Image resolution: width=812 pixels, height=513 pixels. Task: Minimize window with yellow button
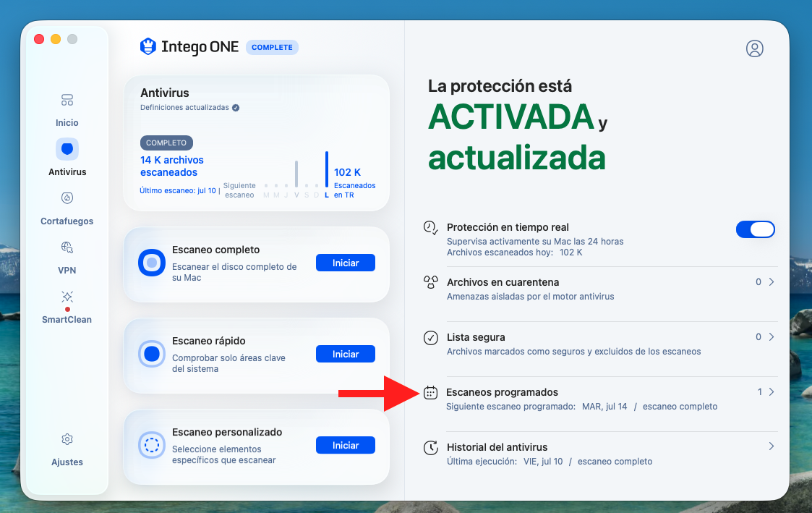coord(56,39)
